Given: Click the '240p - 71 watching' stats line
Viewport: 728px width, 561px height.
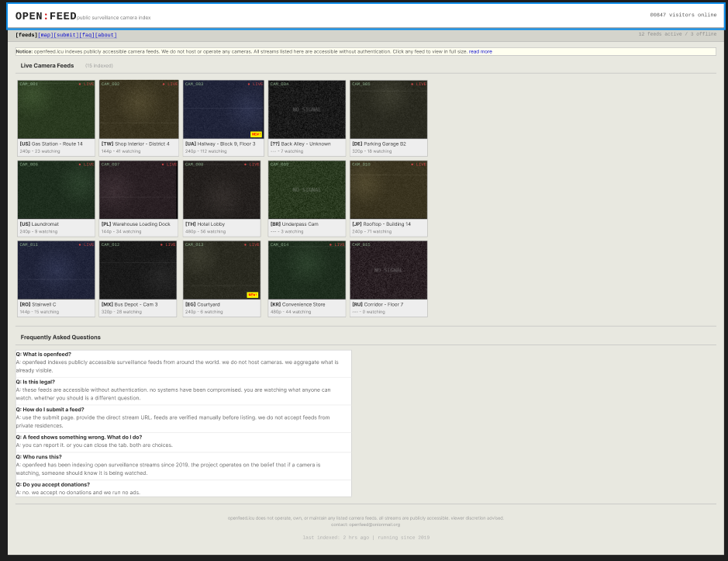Looking at the screenshot, I should coord(372,231).
